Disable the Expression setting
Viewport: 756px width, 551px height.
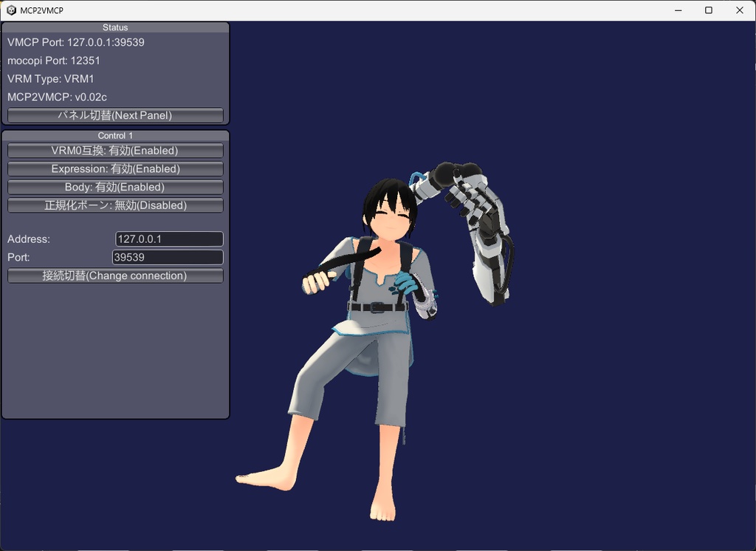coord(115,168)
